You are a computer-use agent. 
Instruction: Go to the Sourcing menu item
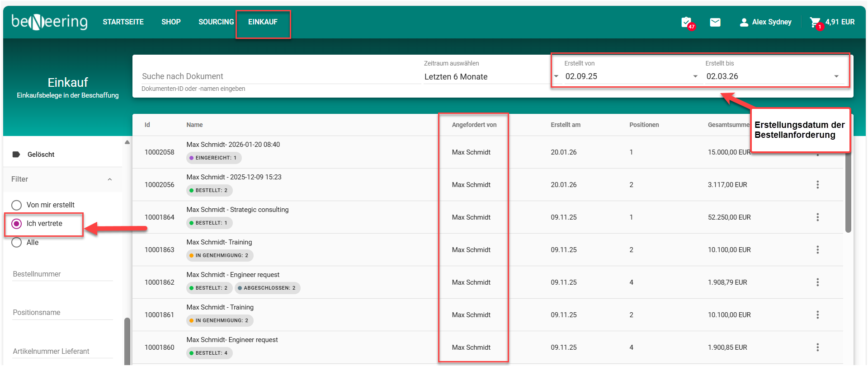[216, 22]
